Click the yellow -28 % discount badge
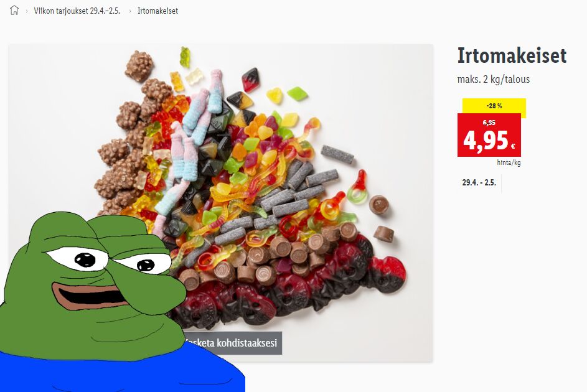The height and width of the screenshot is (392, 587). pos(494,106)
